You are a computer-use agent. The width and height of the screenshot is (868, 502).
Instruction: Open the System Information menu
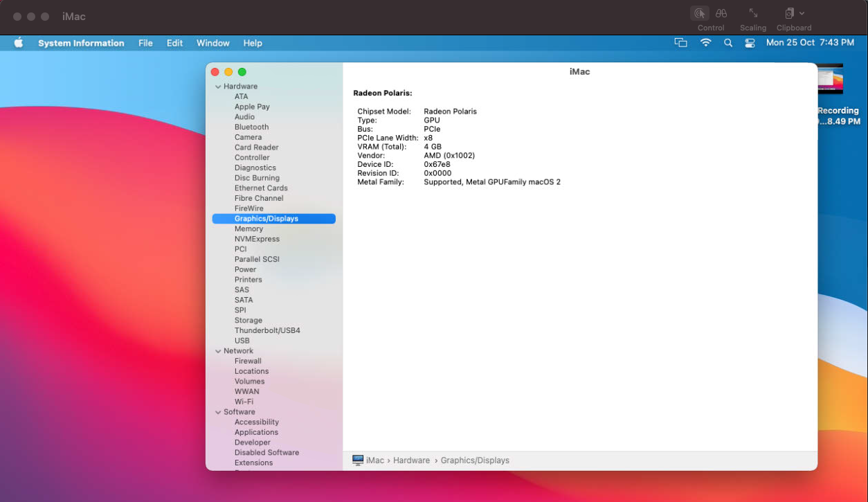pos(81,43)
